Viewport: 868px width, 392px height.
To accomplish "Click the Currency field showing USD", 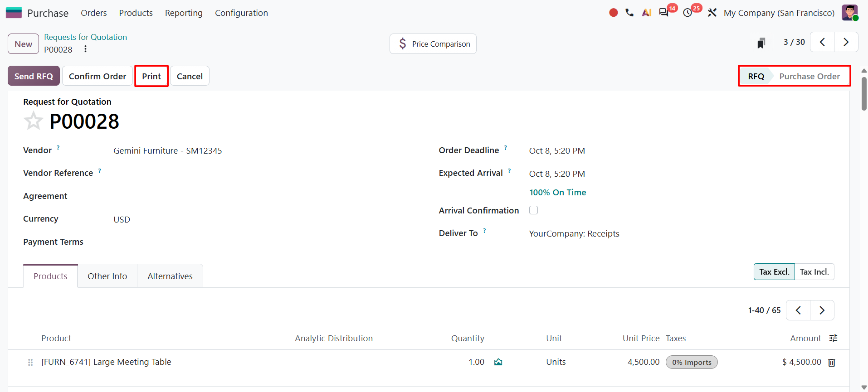I will pos(122,220).
